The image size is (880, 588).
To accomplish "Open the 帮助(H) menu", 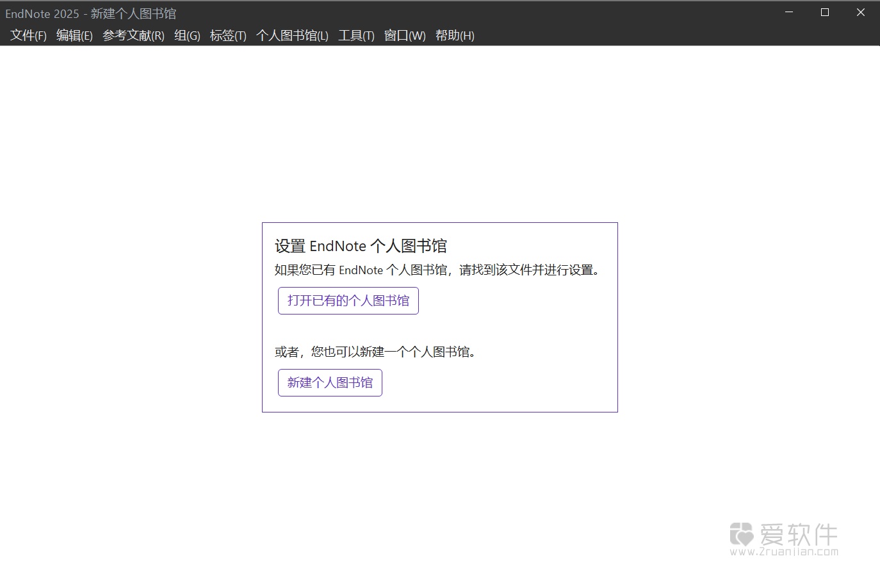I will (x=455, y=36).
